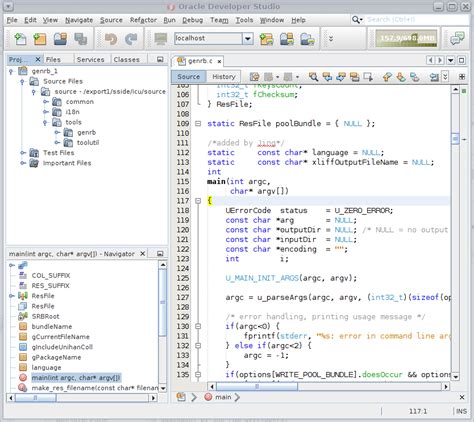
Task: Click the Save All toolbar icon
Action: (x=80, y=39)
